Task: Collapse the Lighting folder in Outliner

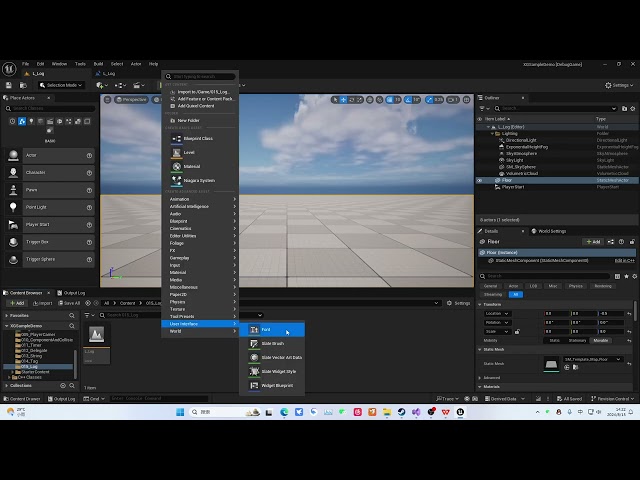Action: click(492, 133)
